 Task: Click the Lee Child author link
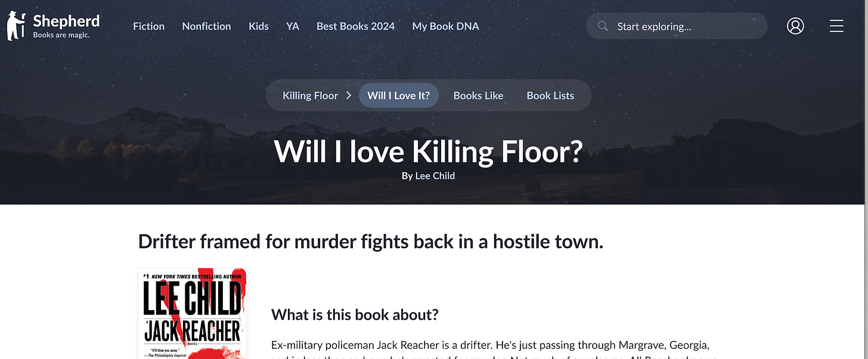tap(435, 176)
